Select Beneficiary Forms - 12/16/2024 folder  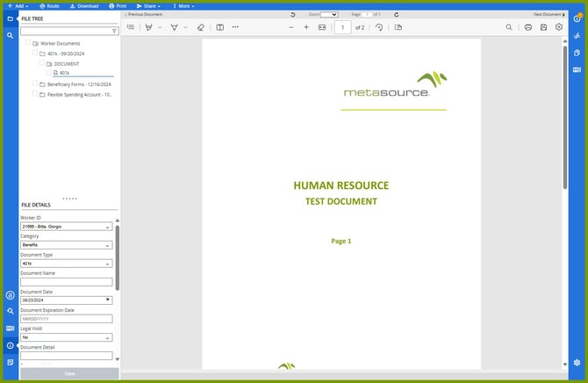[x=79, y=84]
